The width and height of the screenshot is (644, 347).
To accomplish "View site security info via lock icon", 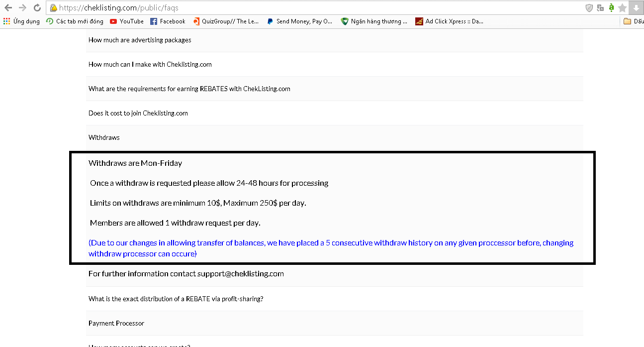I will [53, 8].
